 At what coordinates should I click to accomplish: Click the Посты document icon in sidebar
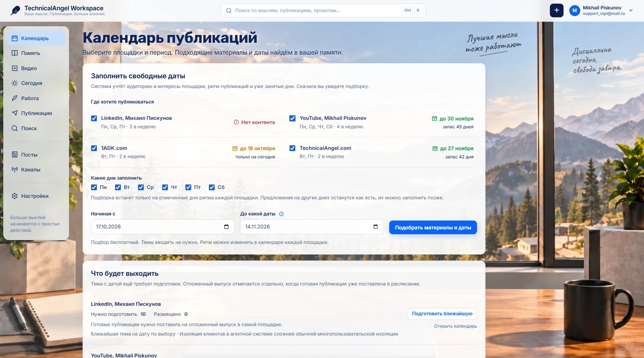pyautogui.click(x=14, y=154)
